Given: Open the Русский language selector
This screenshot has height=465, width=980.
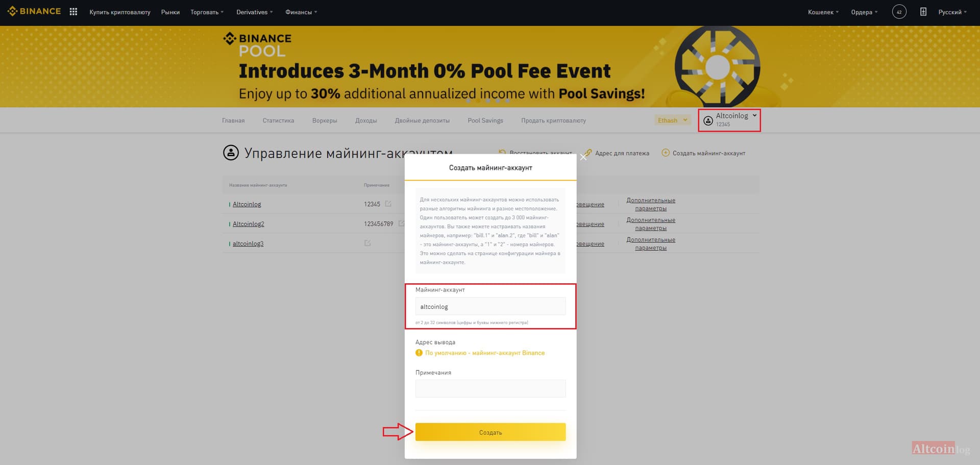Looking at the screenshot, I should [952, 12].
